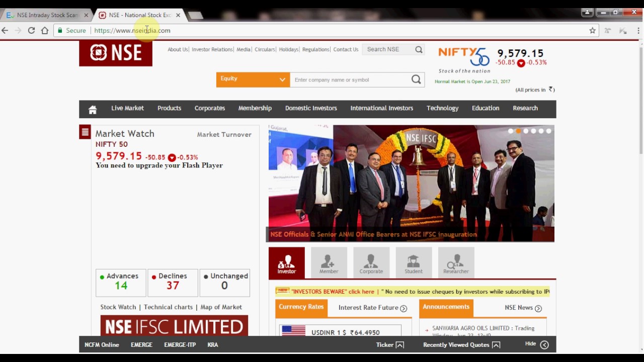Click the Enter company name or symbol field

point(351,79)
